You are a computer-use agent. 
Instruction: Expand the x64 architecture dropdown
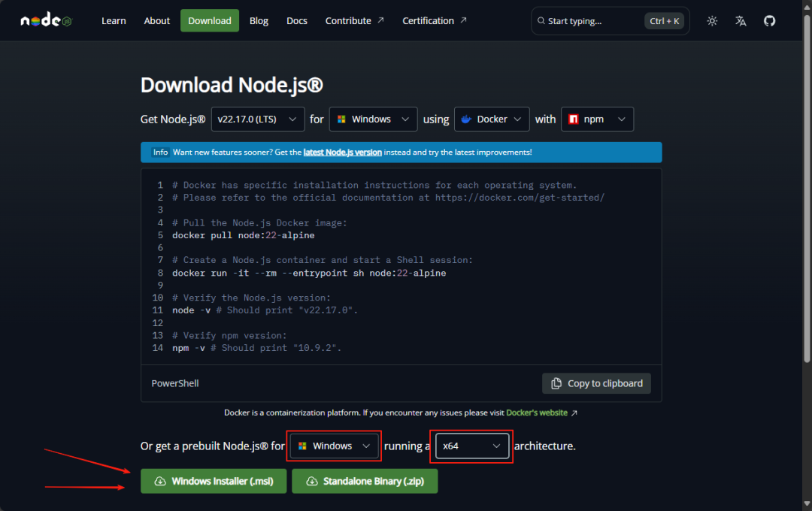pos(471,446)
